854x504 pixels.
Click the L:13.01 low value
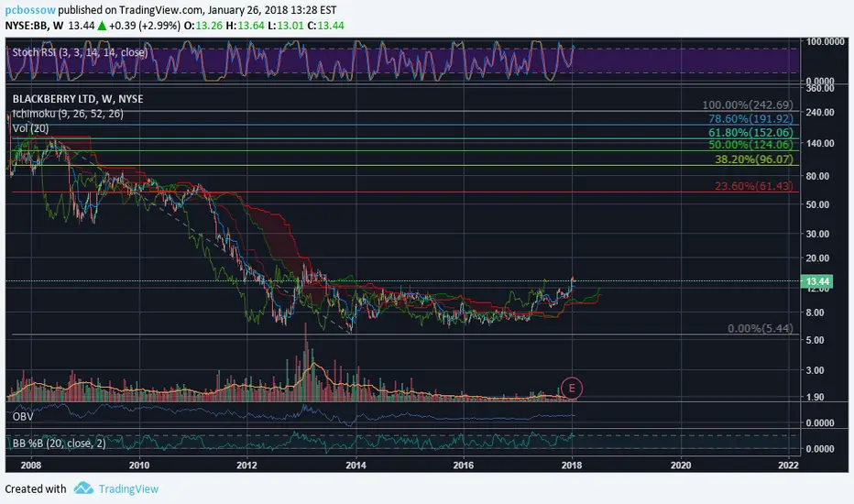click(x=285, y=26)
